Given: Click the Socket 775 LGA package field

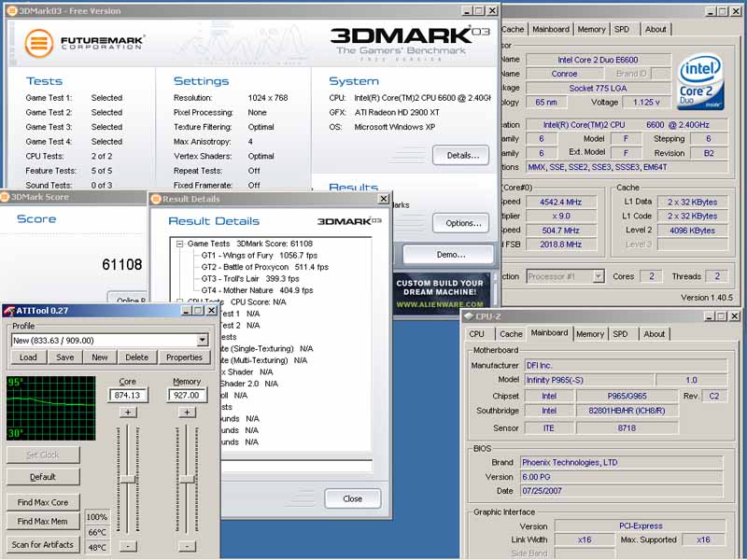Looking at the screenshot, I should pos(598,88).
